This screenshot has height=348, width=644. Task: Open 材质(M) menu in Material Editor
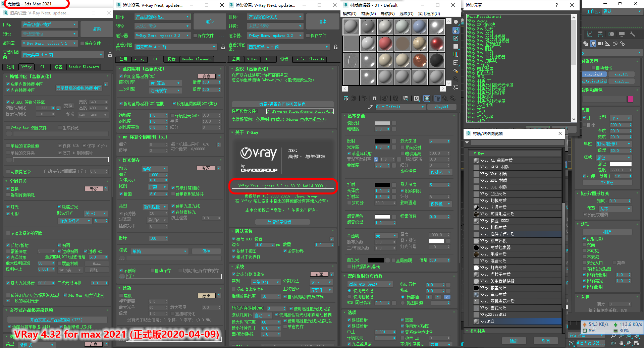(368, 14)
